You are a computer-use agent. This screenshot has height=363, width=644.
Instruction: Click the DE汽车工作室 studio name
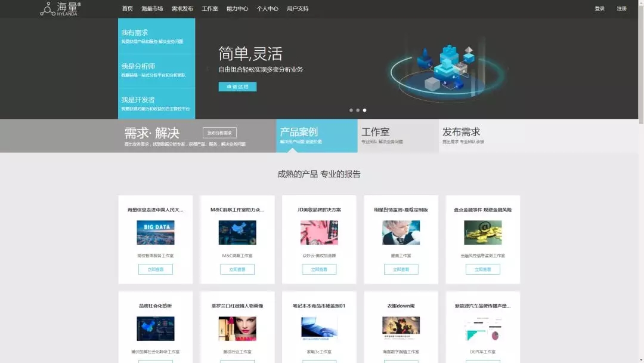click(x=482, y=352)
